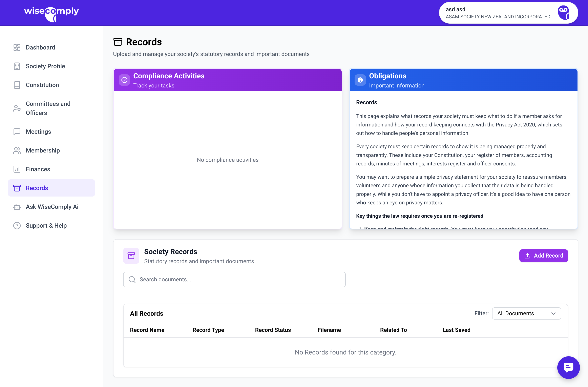Click the Search documents field

click(x=234, y=280)
